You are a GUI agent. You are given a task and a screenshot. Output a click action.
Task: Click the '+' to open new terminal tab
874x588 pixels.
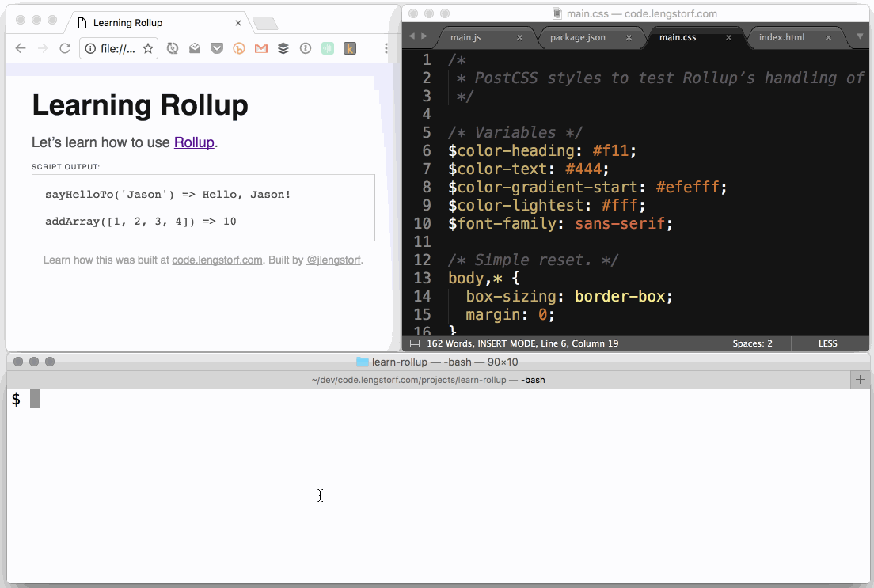(x=861, y=380)
